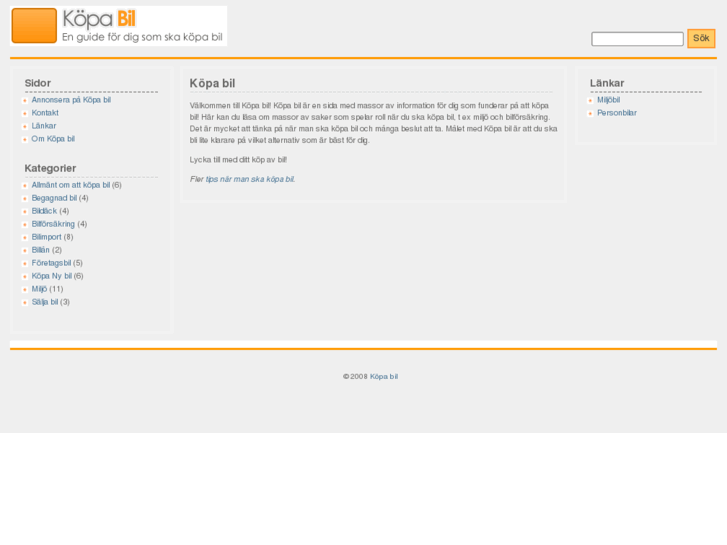Open the Bilförsäkring category
Image resolution: width=727 pixels, height=545 pixels.
[53, 224]
